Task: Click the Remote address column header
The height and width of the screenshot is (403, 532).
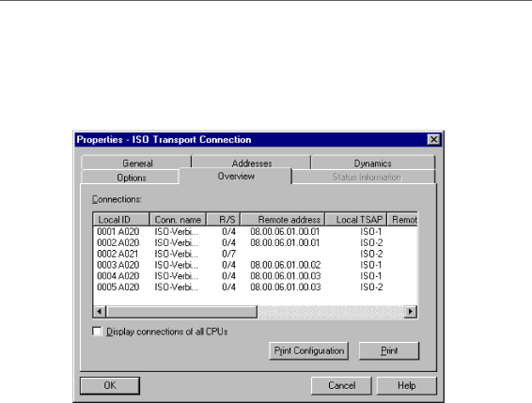Action: point(283,220)
